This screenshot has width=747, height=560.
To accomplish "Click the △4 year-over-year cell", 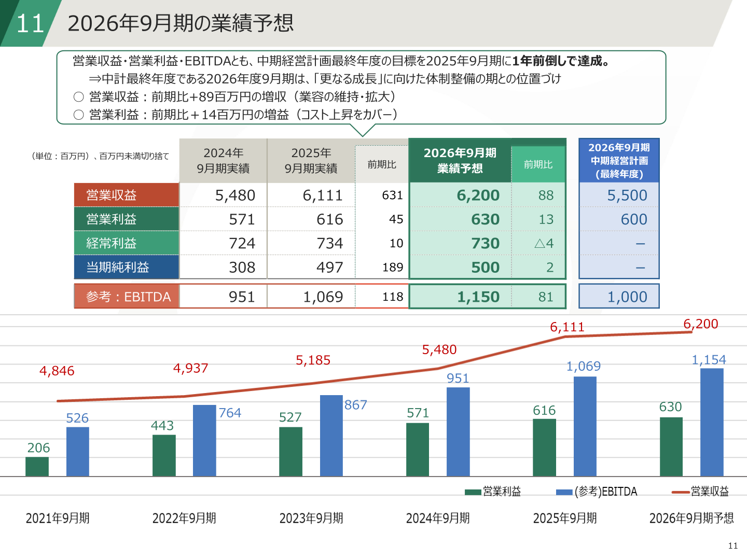I will tap(544, 243).
